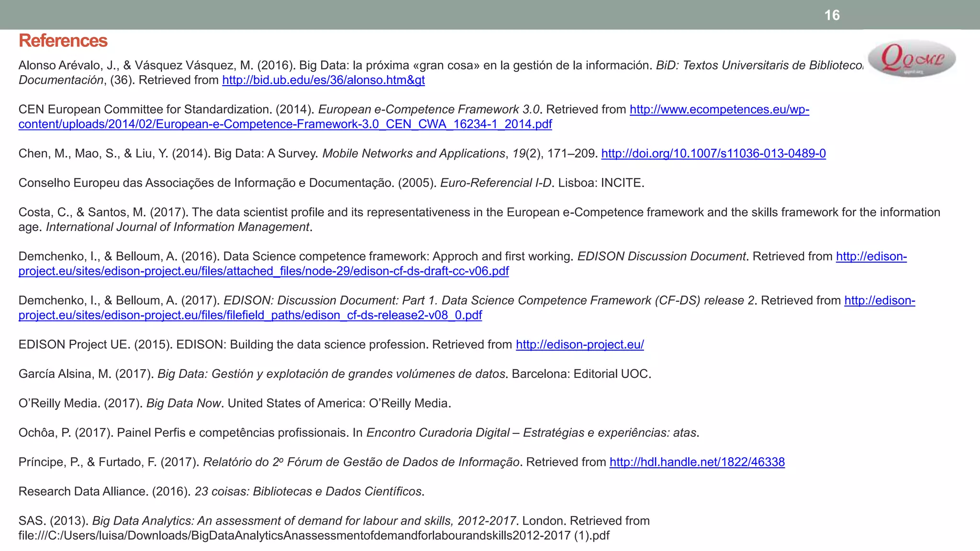Screen dimensions: 980x551
Task: Click the CEN European Committee for Standardization entry
Action: (x=414, y=117)
